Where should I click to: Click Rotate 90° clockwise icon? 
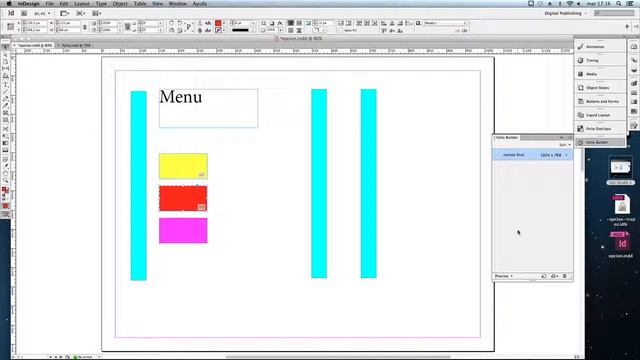171,23
